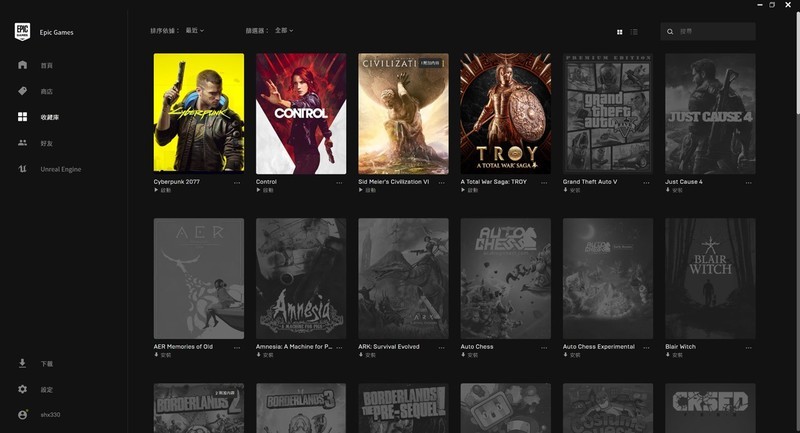The height and width of the screenshot is (433, 800).
Task: Install ARK: Survival Evolved
Action: 367,355
